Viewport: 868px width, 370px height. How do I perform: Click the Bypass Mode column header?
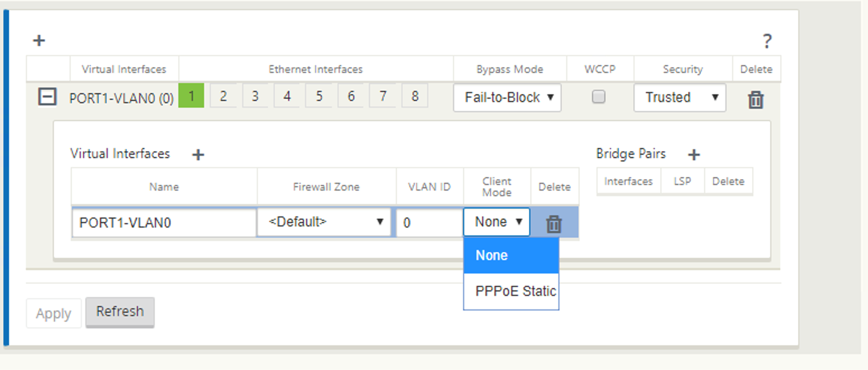tap(510, 70)
